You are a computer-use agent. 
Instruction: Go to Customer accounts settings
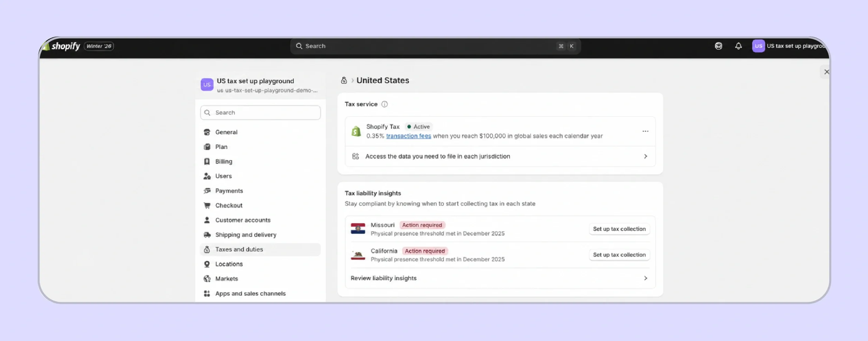coord(260,220)
